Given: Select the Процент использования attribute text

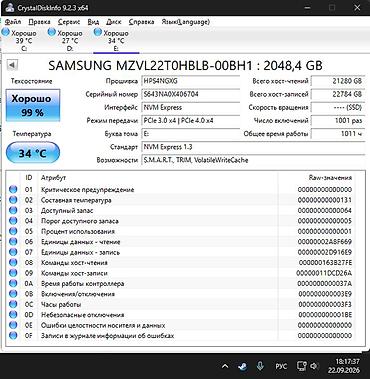Looking at the screenshot, I should pyautogui.click(x=78, y=231).
